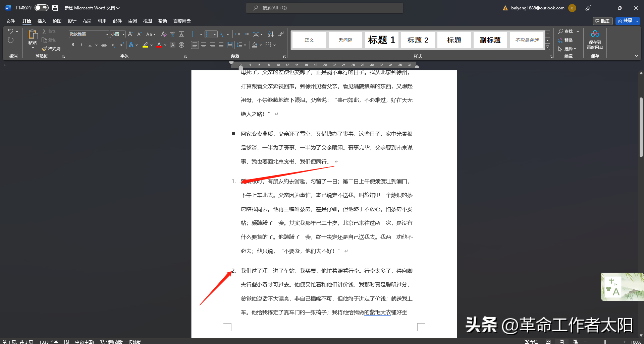The image size is (644, 344).
Task: Toggle Italic formatting
Action: (81, 45)
